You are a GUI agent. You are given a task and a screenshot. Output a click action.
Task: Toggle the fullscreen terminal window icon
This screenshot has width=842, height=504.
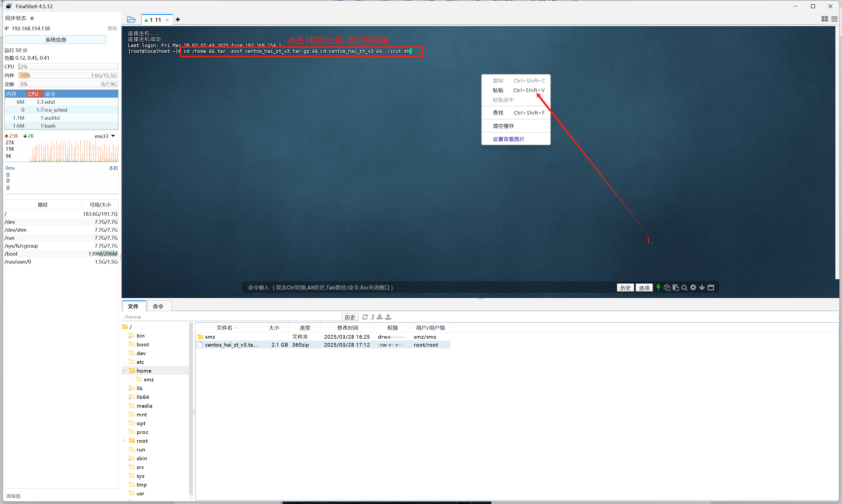711,288
